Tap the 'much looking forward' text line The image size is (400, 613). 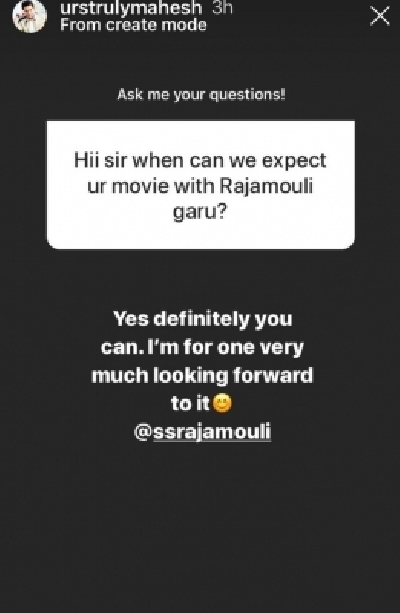tap(202, 375)
